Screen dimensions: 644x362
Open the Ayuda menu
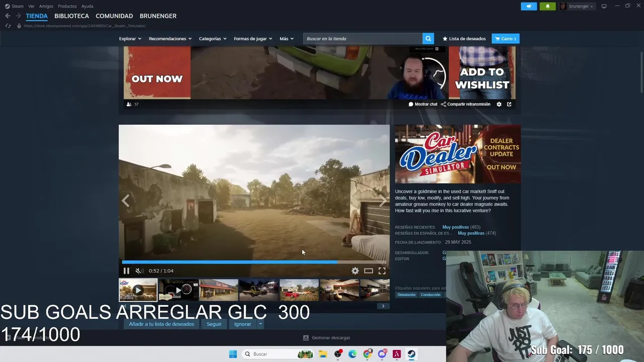click(87, 6)
